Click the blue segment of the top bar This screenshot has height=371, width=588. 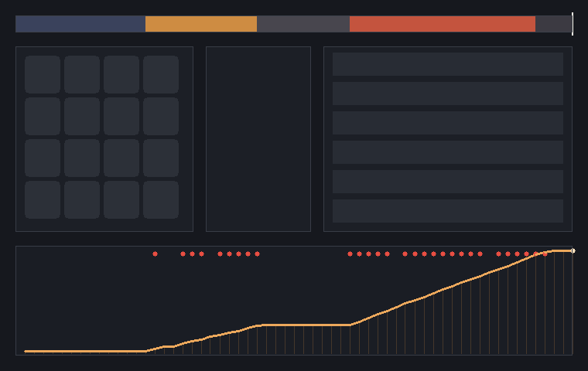(80, 24)
